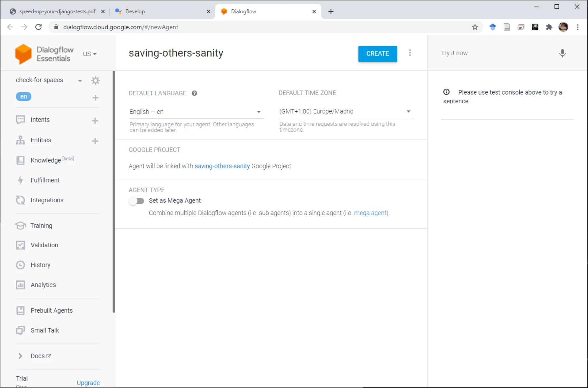Expand the English — en language dropdown

[x=196, y=112]
